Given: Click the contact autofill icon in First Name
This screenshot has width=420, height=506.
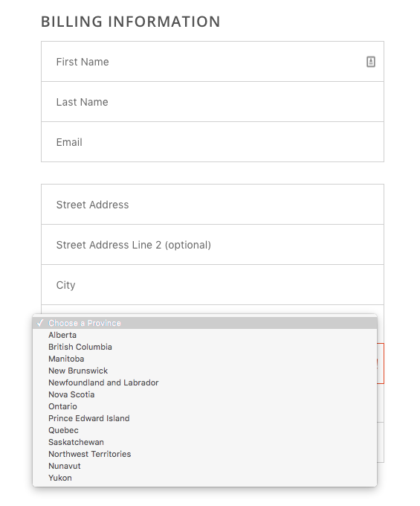Looking at the screenshot, I should (371, 62).
